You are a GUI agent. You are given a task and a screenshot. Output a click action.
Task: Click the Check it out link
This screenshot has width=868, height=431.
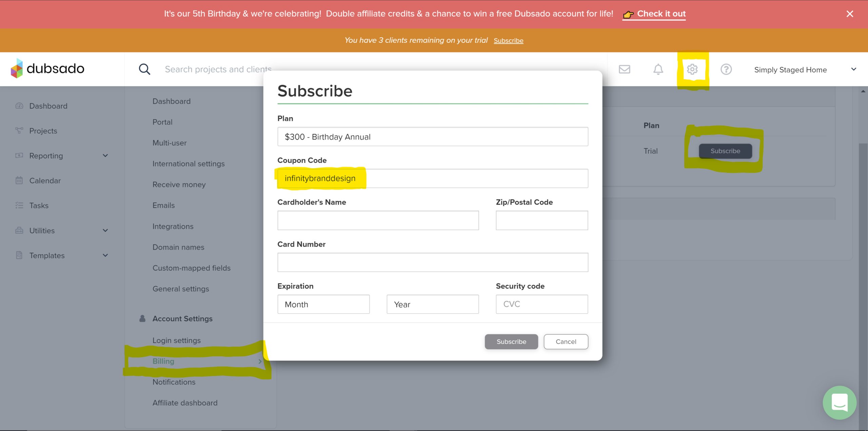(x=661, y=14)
